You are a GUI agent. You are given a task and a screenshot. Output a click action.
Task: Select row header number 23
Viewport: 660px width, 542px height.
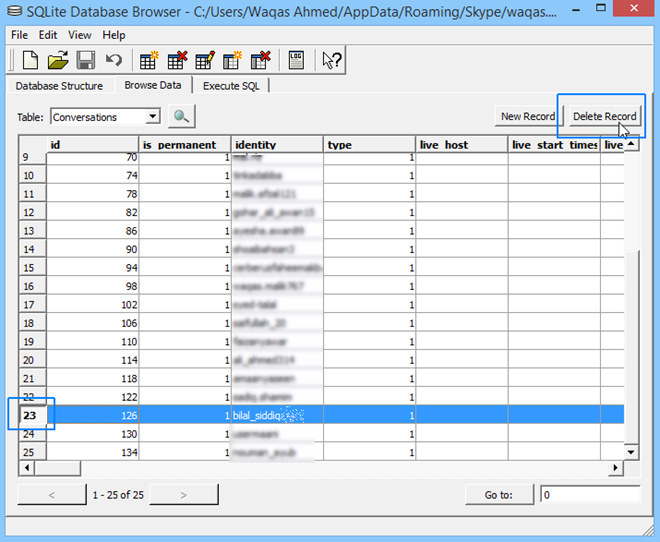[x=32, y=415]
